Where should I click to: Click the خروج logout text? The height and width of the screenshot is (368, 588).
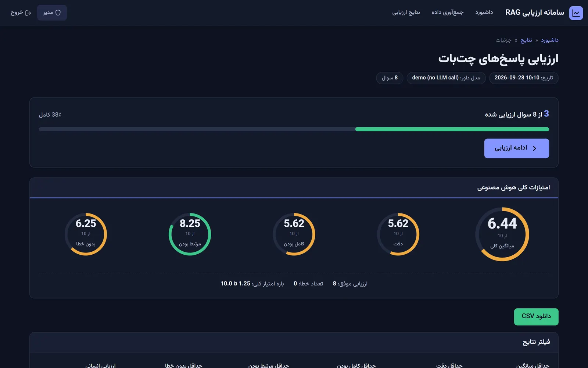pyautogui.click(x=17, y=13)
